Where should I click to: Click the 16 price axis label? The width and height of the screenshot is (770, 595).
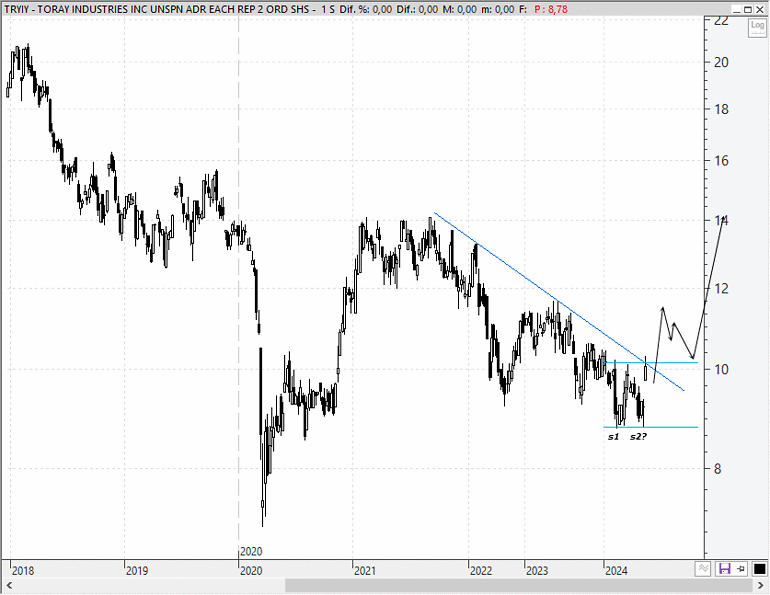tap(721, 161)
